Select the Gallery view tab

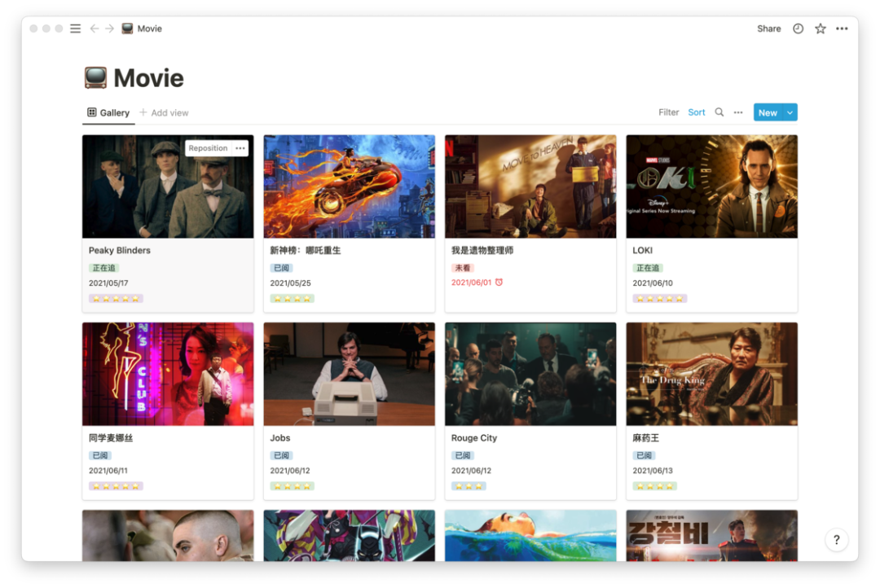tap(108, 112)
